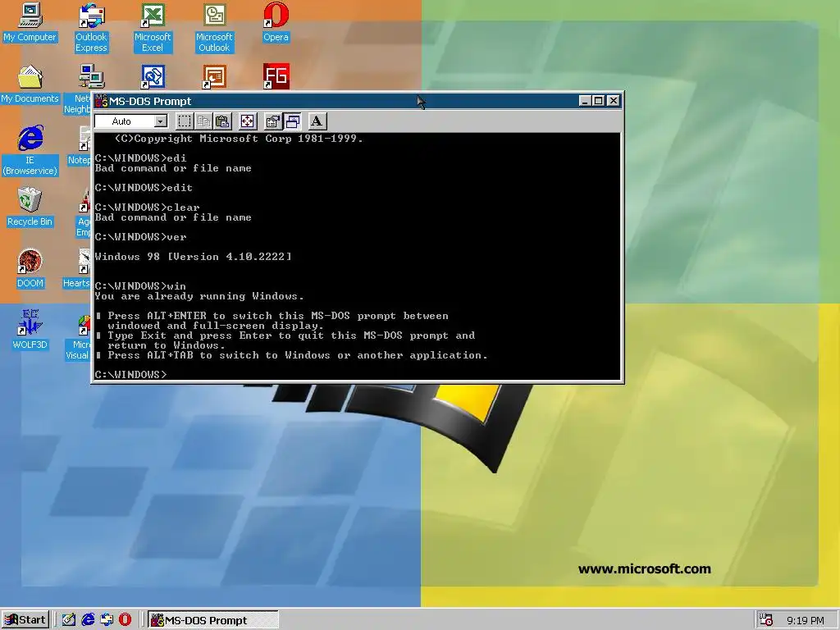This screenshot has width=840, height=630.
Task: Click the system tray scheduler icon
Action: (x=766, y=620)
